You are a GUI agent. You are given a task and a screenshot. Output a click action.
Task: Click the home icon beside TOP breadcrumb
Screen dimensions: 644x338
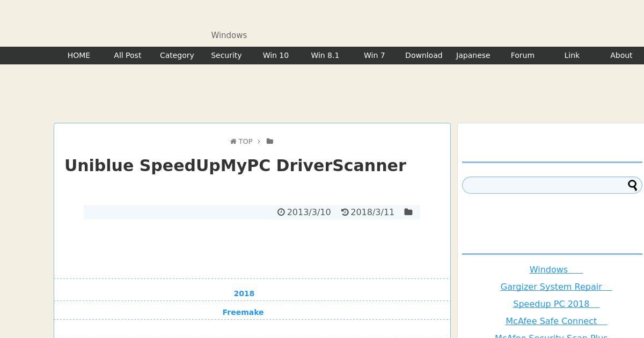pos(233,142)
